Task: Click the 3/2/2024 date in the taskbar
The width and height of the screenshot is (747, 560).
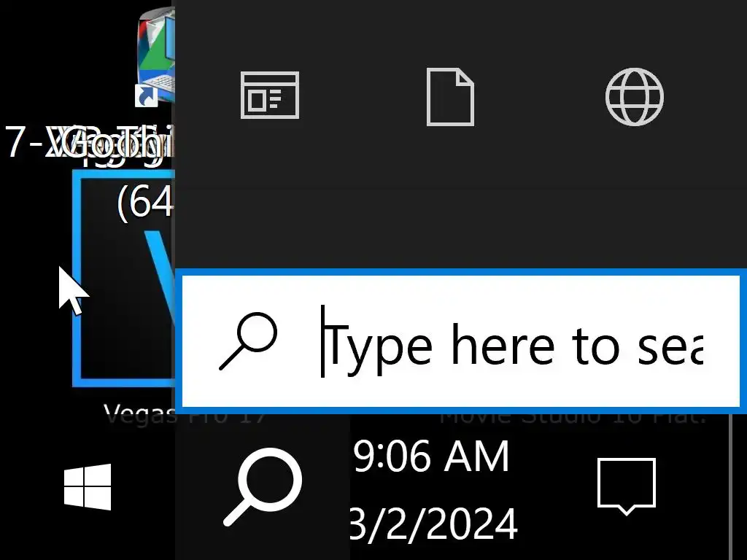Action: pyautogui.click(x=433, y=524)
